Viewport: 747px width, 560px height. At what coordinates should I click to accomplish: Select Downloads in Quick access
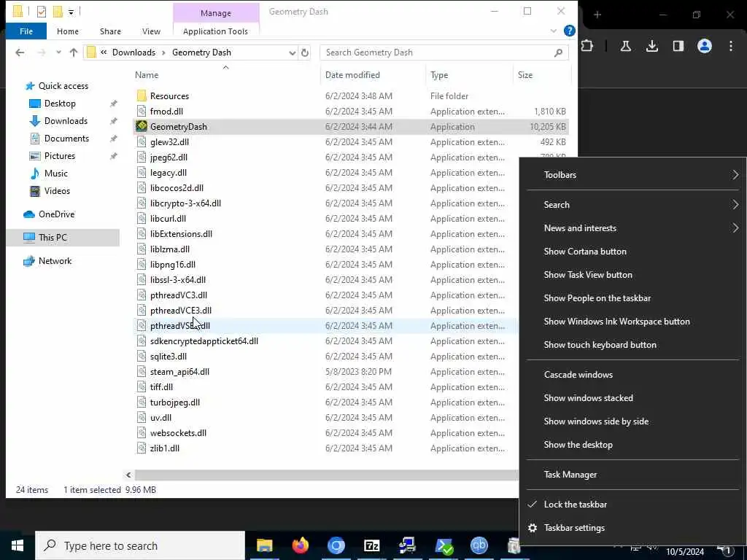(x=66, y=120)
